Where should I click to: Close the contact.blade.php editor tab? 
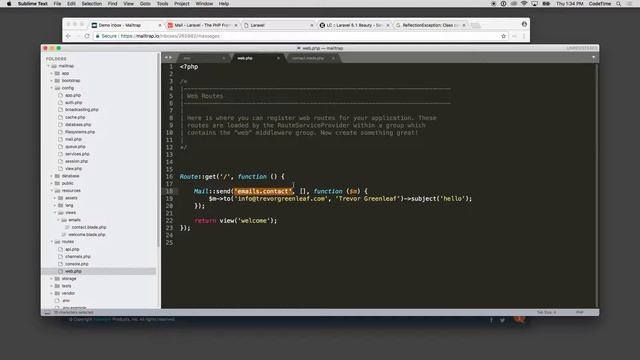[x=333, y=58]
